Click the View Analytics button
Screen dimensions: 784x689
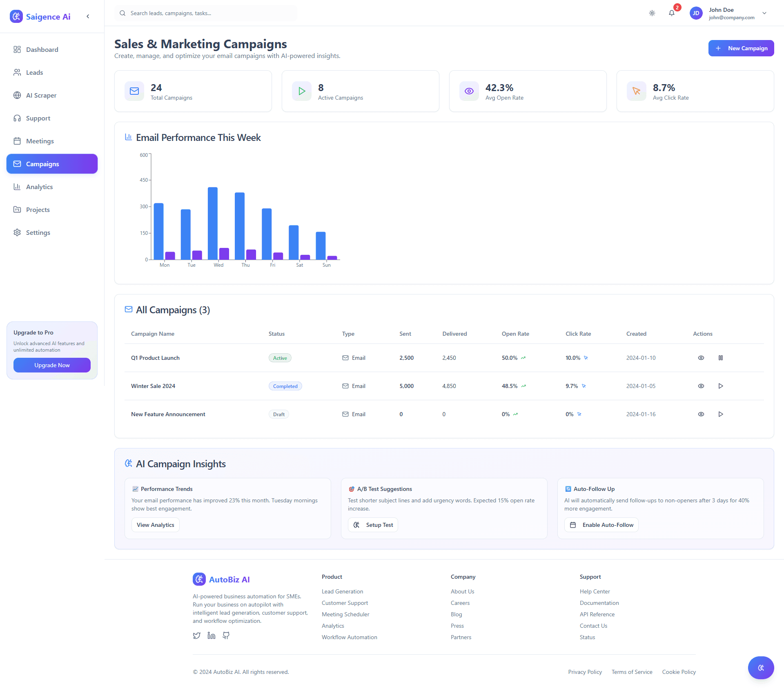pyautogui.click(x=156, y=525)
